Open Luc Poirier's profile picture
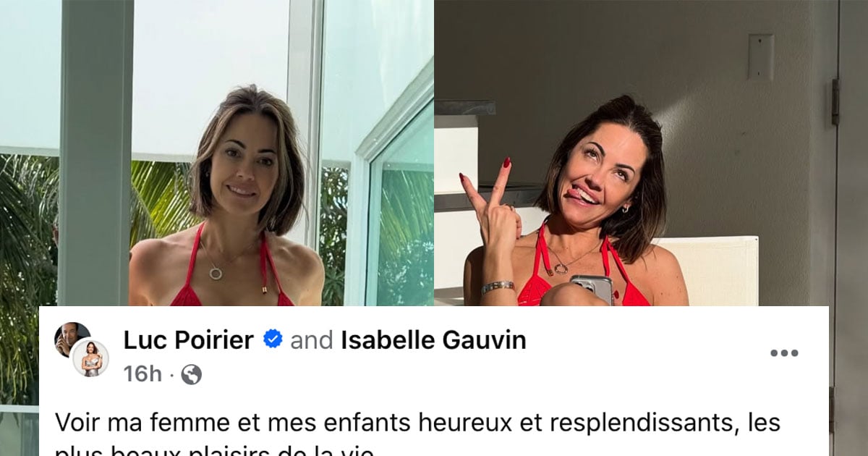The width and height of the screenshot is (868, 456). click(x=70, y=337)
